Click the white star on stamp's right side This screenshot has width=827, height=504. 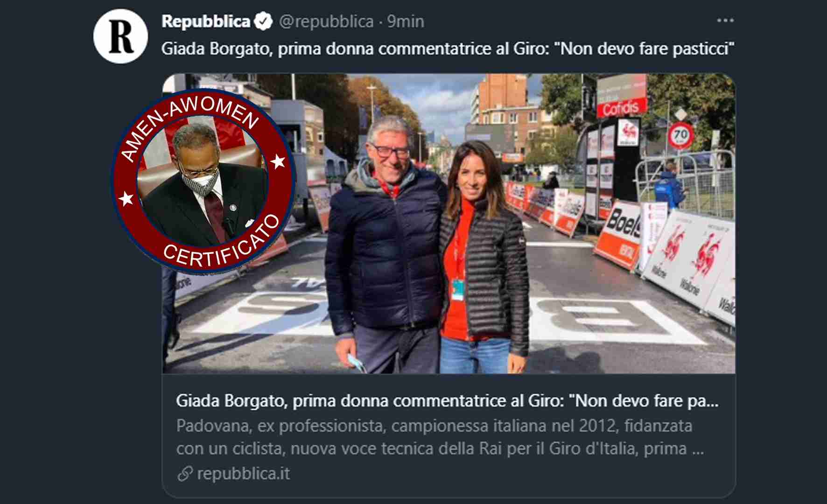(x=278, y=161)
